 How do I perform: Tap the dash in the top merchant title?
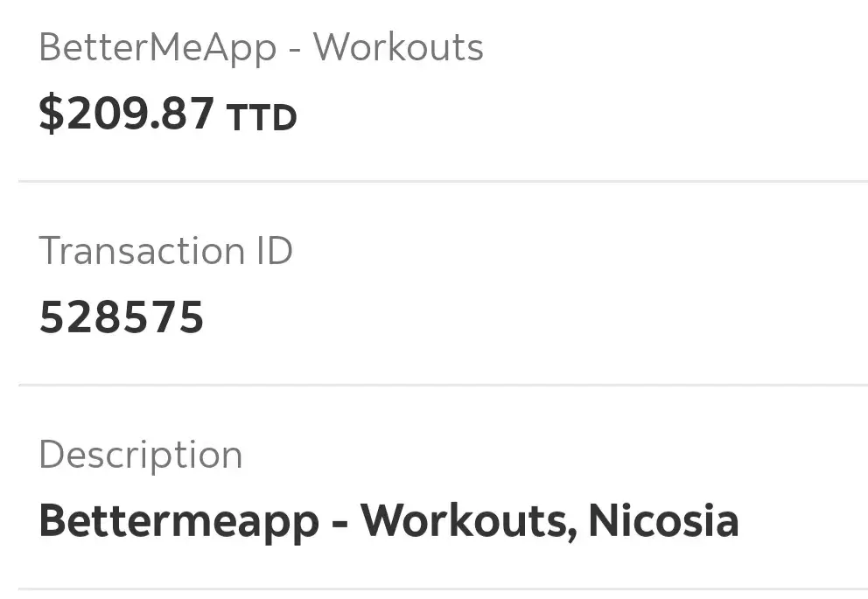(295, 49)
